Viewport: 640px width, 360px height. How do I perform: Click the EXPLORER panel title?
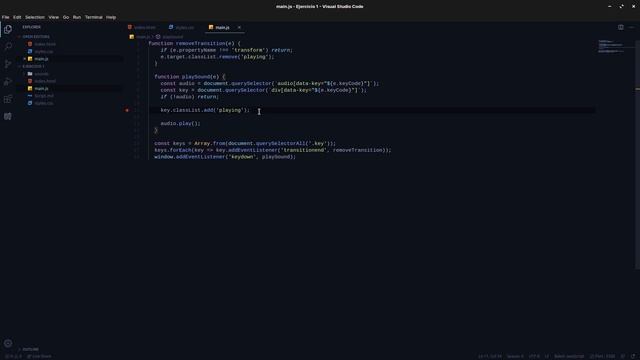(x=31, y=27)
